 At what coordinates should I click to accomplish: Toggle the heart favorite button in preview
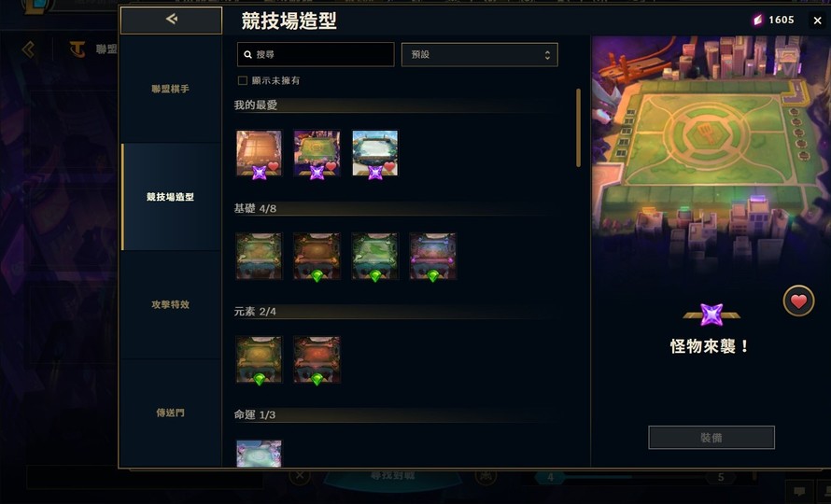(798, 301)
